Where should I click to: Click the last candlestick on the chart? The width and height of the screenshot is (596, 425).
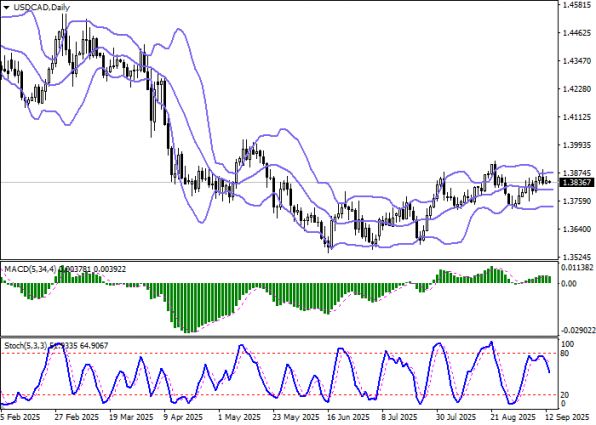tap(549, 182)
